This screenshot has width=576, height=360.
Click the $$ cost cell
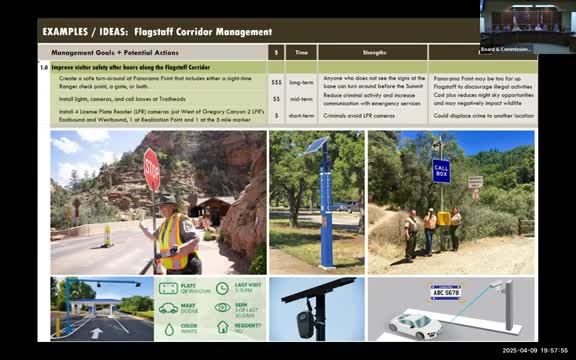tap(276, 99)
